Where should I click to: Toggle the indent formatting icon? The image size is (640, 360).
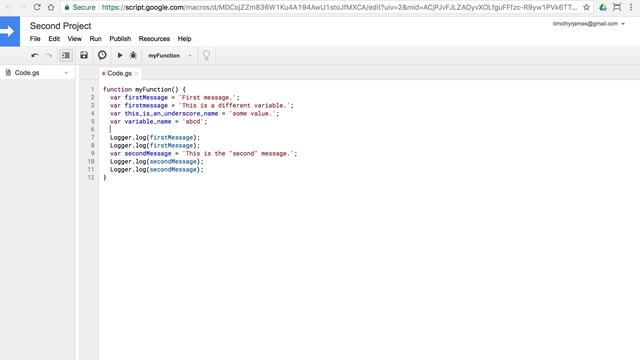coord(66,55)
